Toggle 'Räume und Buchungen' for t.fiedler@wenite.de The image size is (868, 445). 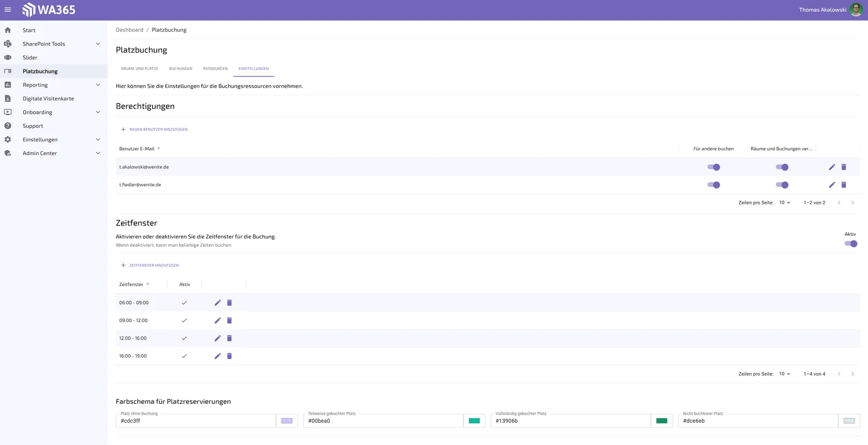pos(782,185)
